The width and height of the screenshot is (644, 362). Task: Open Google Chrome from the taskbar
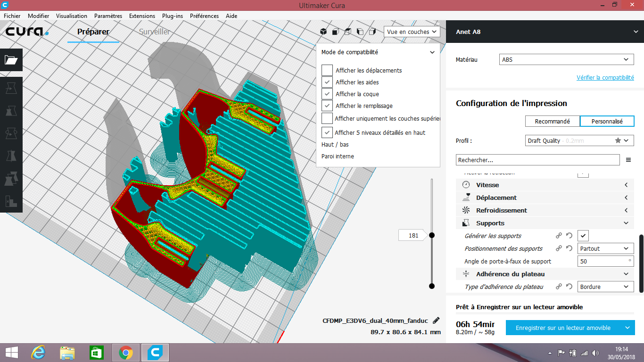[x=125, y=353]
